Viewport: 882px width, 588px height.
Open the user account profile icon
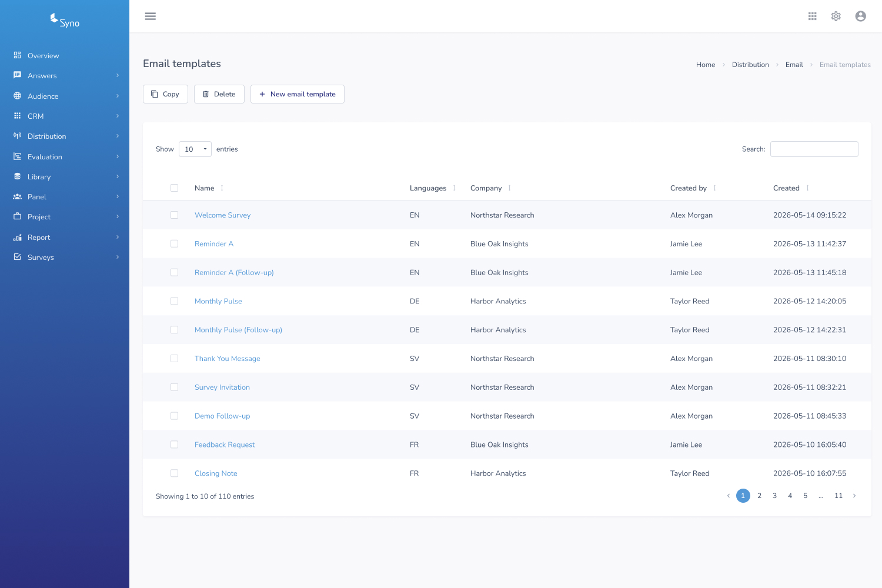[x=861, y=16]
